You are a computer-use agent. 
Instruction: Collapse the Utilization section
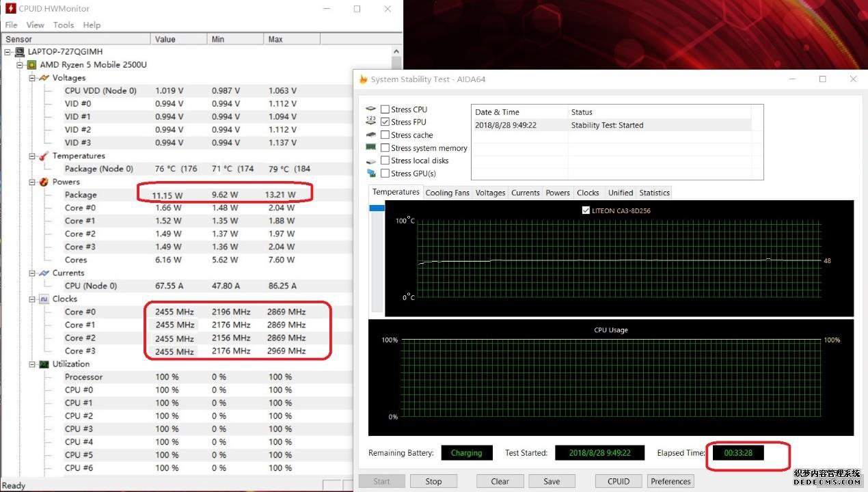32,364
